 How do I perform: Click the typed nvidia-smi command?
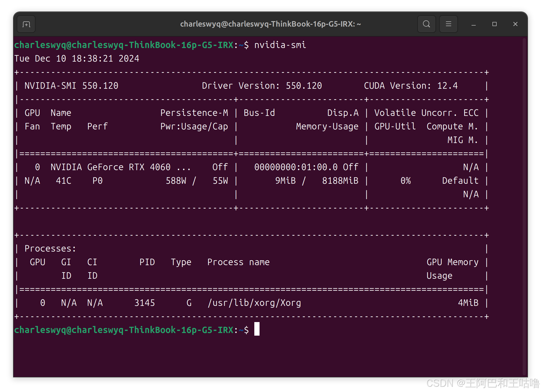[x=280, y=45]
